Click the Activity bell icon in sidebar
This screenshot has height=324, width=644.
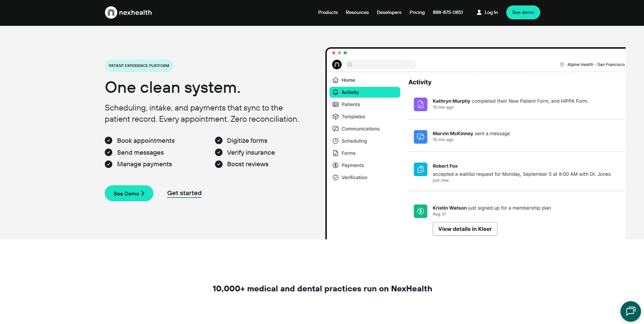click(335, 92)
